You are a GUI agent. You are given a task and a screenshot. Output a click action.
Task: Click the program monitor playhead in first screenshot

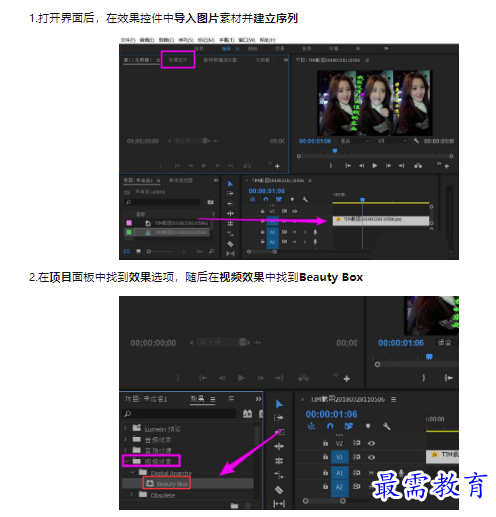335,151
